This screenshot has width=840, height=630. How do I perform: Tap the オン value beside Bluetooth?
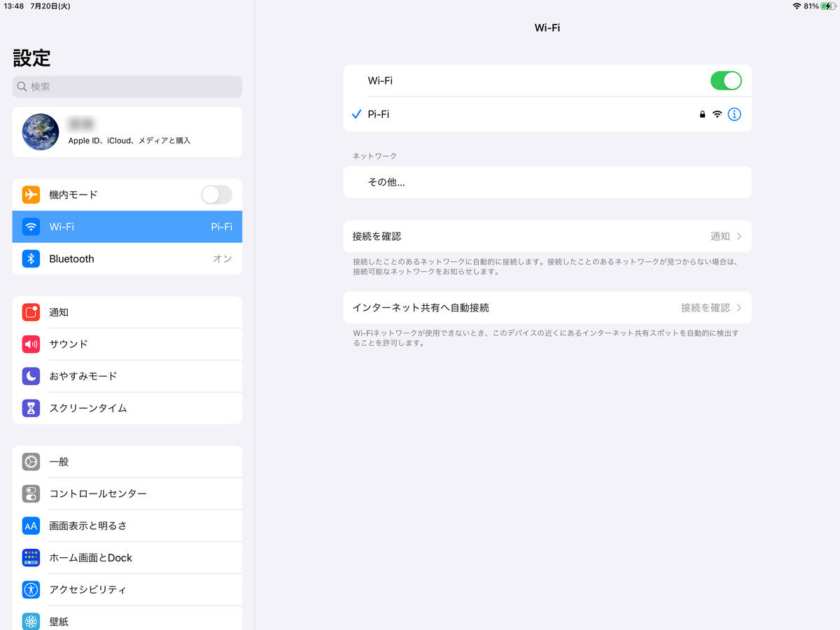pos(223,259)
